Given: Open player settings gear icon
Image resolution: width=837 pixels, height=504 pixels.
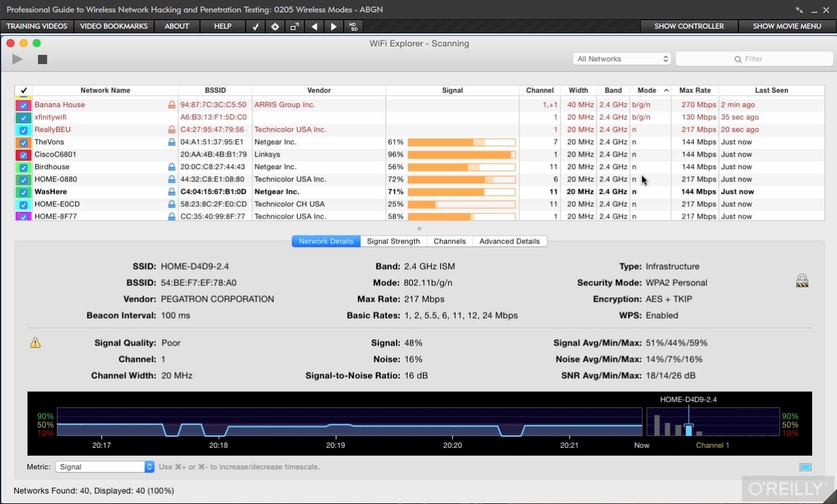Looking at the screenshot, I should click(x=275, y=27).
